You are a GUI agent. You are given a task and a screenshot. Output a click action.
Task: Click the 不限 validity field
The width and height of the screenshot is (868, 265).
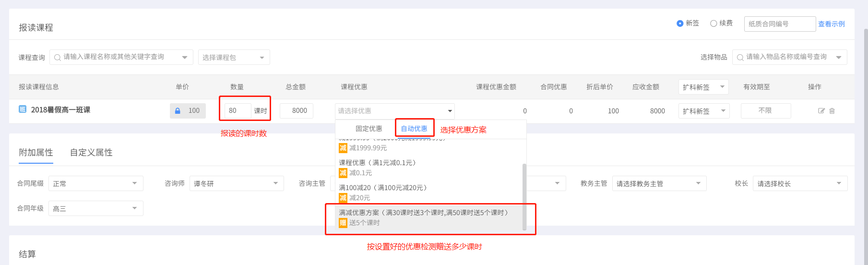[766, 111]
